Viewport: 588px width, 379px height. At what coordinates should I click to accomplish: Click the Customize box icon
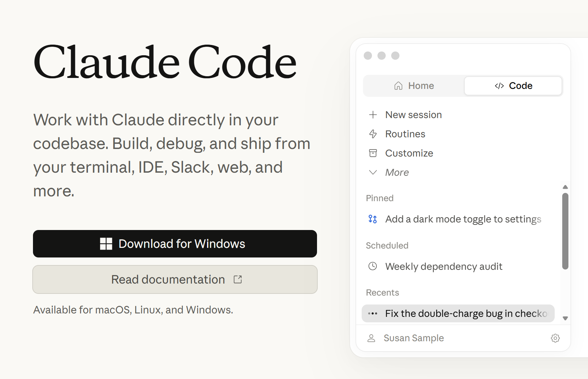pos(373,153)
